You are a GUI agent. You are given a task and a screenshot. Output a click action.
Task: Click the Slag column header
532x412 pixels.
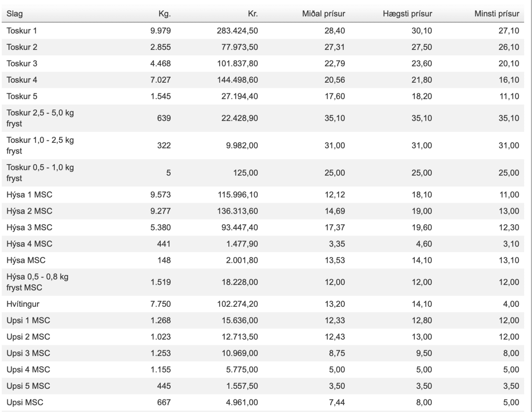click(14, 14)
